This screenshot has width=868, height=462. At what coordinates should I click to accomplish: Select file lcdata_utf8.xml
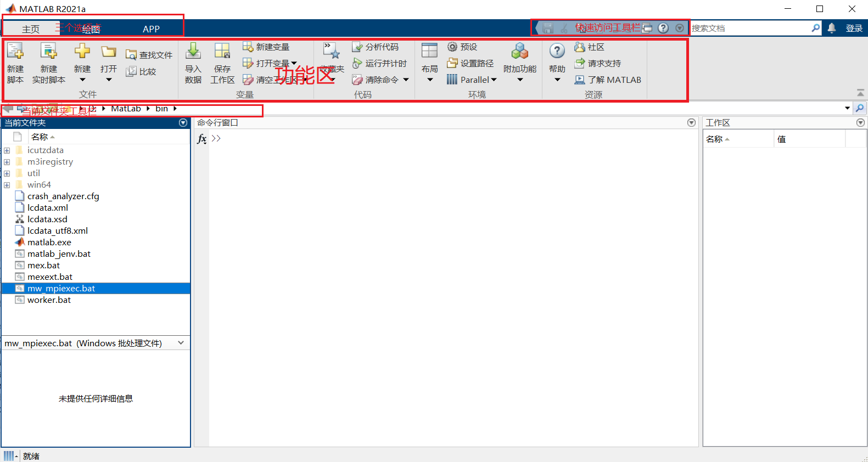(x=58, y=231)
